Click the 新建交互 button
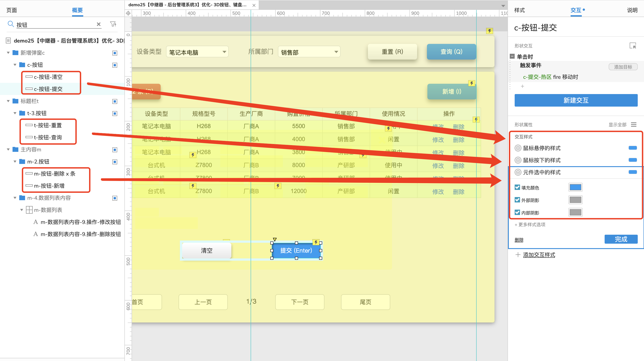Image resolution: width=644 pixels, height=361 pixels. click(x=576, y=100)
